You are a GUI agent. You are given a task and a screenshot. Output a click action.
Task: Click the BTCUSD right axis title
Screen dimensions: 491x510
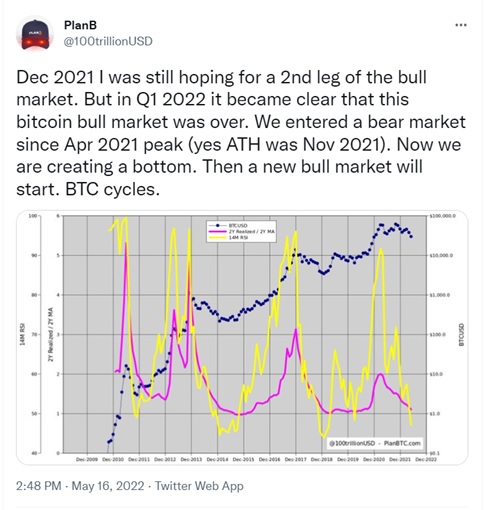tap(461, 334)
